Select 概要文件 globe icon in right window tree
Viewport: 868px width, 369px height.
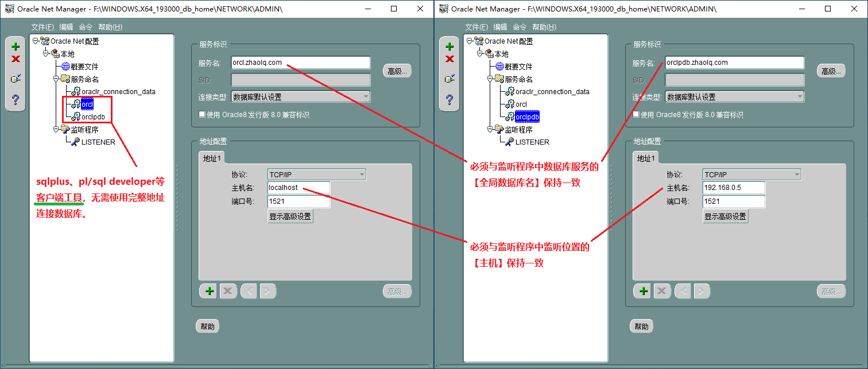pos(499,67)
